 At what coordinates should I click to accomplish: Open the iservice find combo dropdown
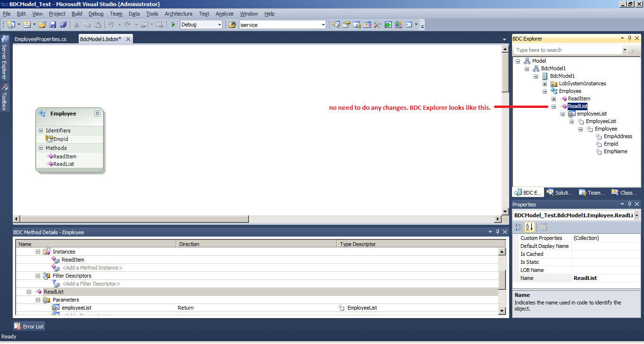tap(323, 25)
